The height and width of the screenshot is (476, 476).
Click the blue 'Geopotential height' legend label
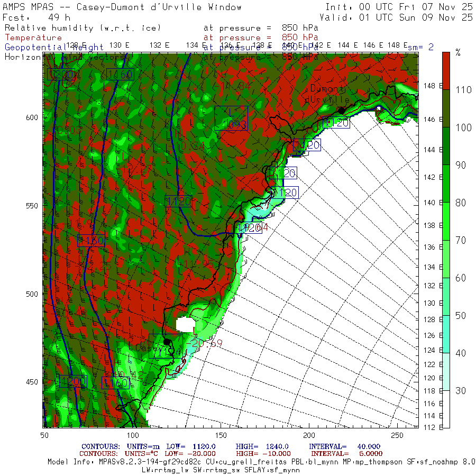pyautogui.click(x=54, y=48)
